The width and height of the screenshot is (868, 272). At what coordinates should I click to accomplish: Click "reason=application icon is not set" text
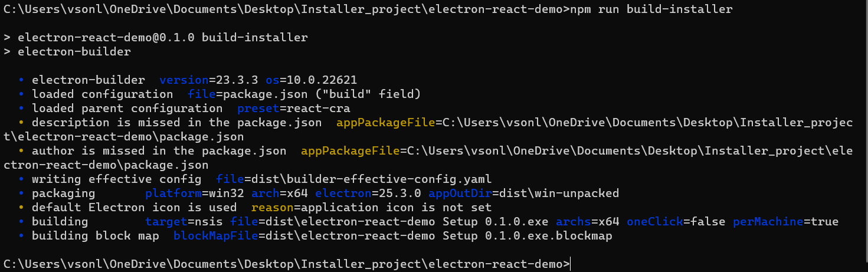pyautogui.click(x=372, y=208)
